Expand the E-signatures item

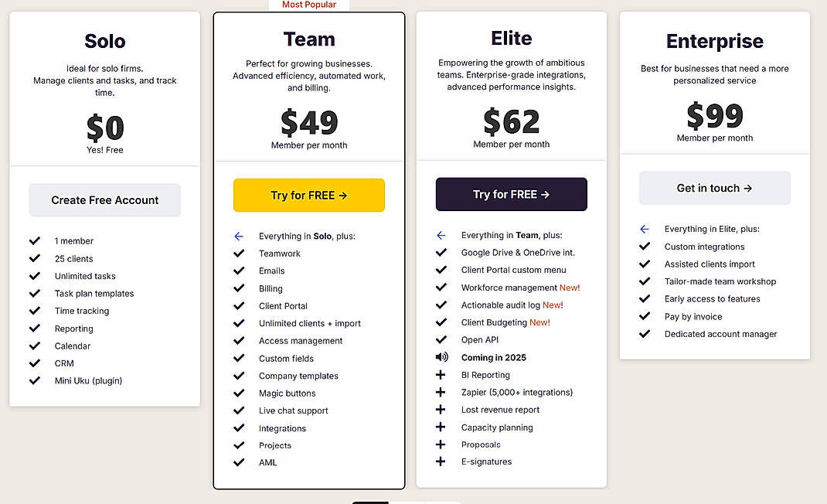[441, 461]
